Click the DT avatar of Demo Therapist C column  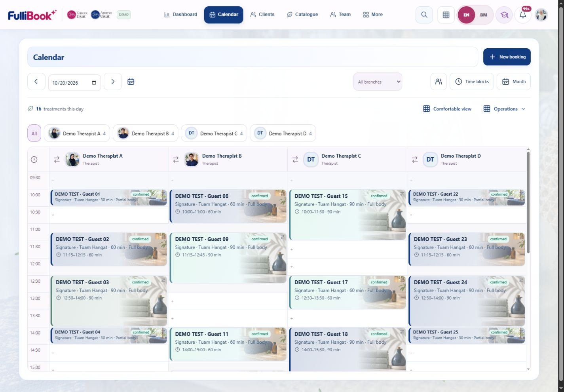[311, 160]
